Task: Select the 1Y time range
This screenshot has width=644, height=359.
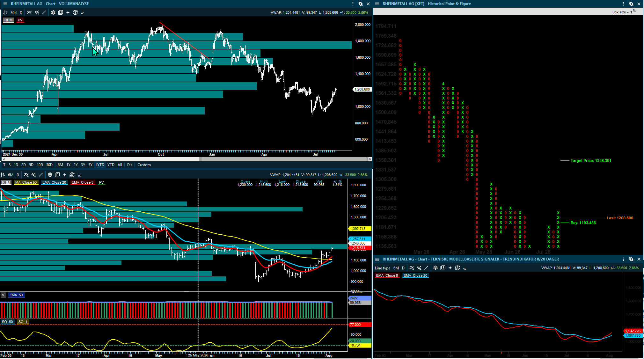Action: 68,165
